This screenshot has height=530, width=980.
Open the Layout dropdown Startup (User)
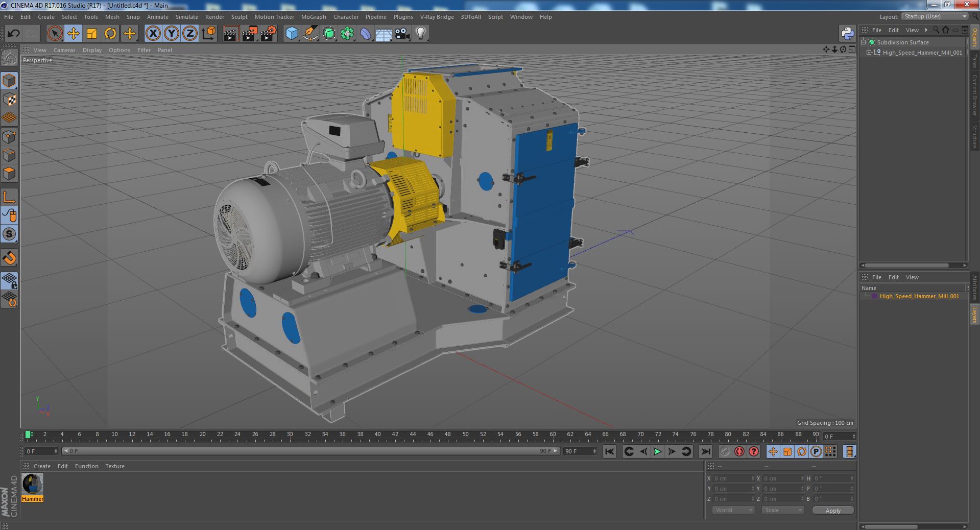click(x=935, y=17)
